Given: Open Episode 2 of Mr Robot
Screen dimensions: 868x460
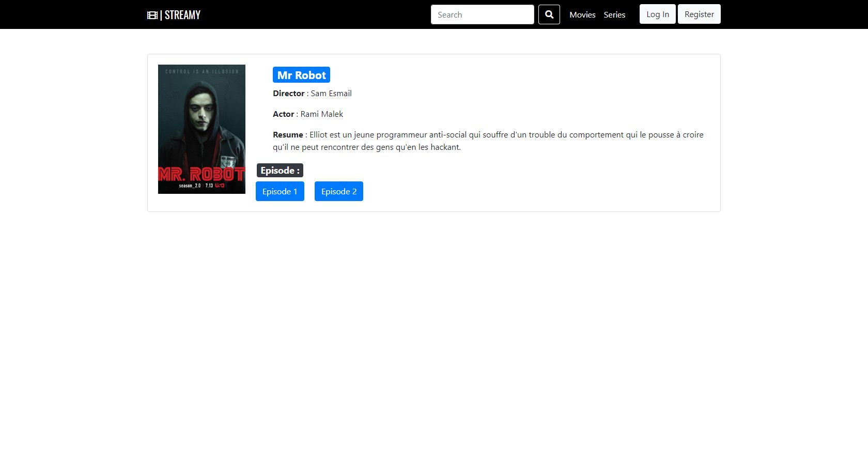Looking at the screenshot, I should (x=339, y=191).
